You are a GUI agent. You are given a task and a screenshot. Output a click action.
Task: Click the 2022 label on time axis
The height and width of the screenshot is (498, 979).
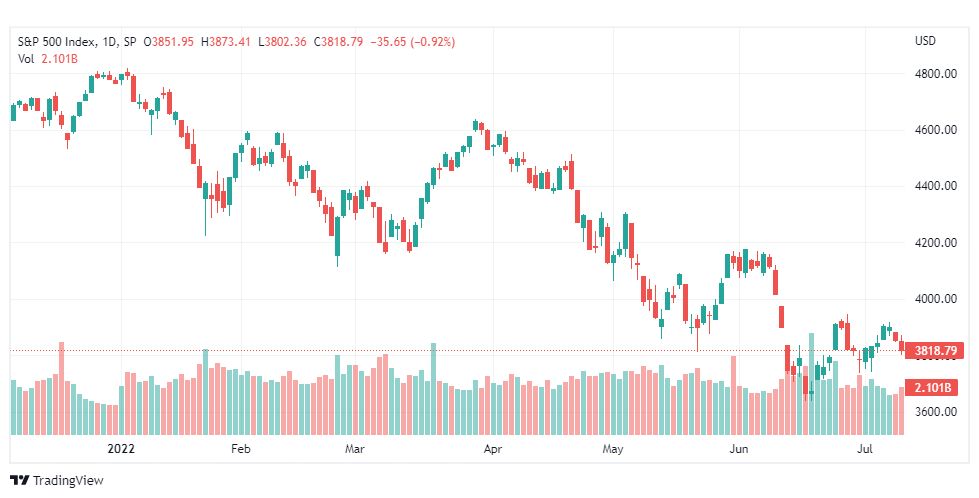pos(121,449)
